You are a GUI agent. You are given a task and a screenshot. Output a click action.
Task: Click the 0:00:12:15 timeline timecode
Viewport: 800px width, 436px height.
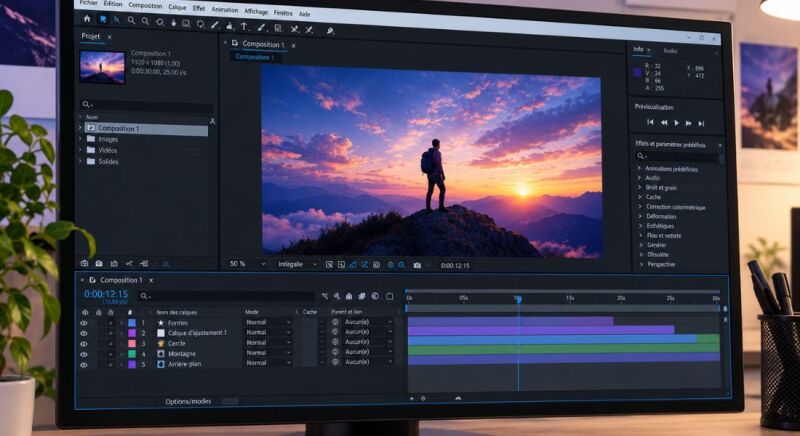pyautogui.click(x=106, y=294)
